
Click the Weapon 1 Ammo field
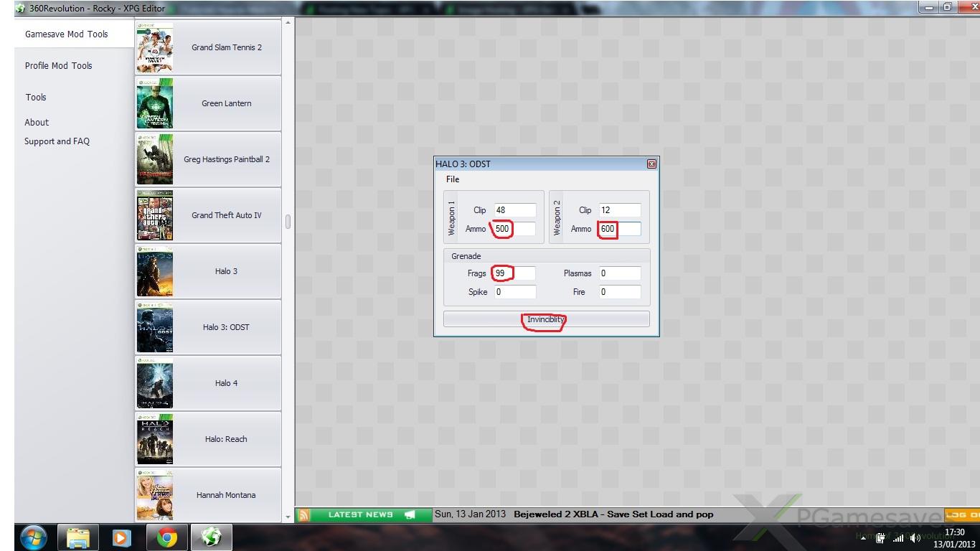tap(514, 229)
